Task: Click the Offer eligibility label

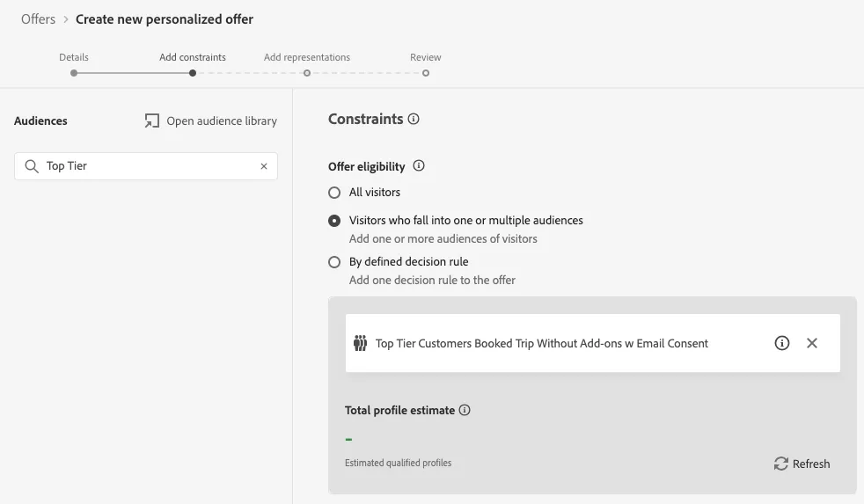Action: [366, 166]
